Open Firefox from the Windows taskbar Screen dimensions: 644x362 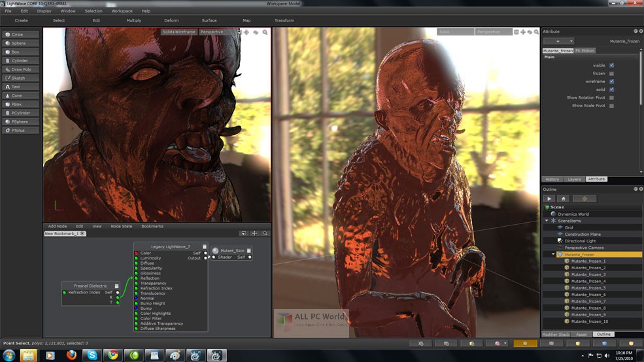tap(71, 355)
